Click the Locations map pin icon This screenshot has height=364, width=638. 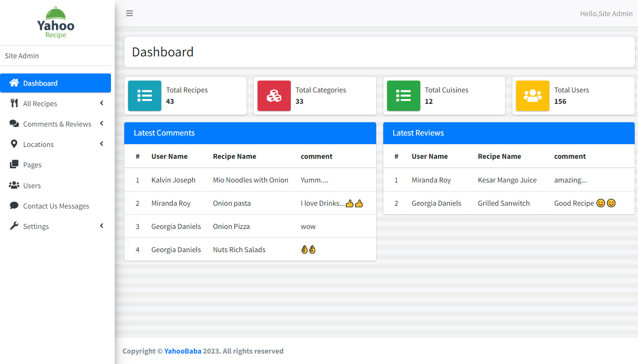(14, 144)
